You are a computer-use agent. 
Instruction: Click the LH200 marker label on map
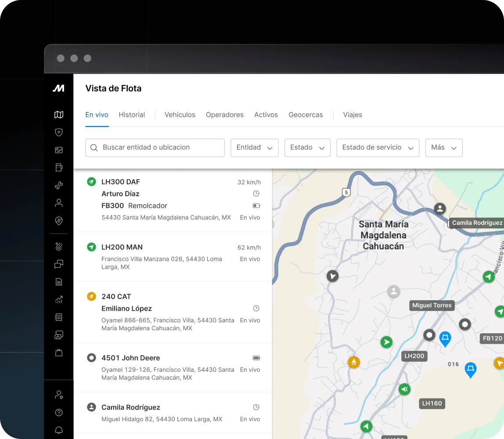tap(414, 356)
